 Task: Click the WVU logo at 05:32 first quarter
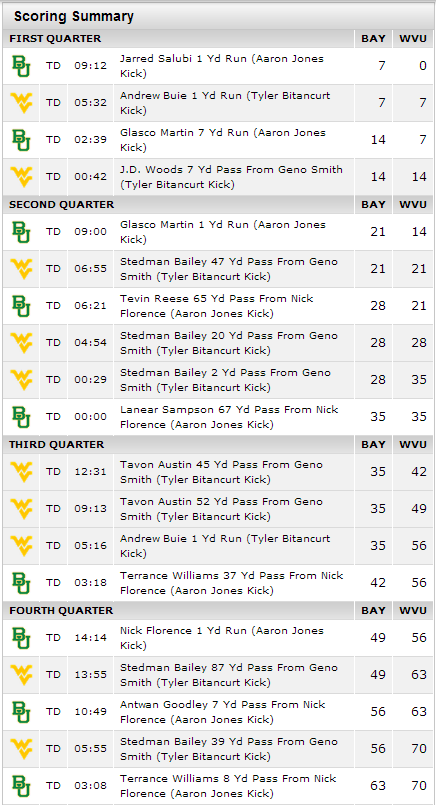[21, 103]
